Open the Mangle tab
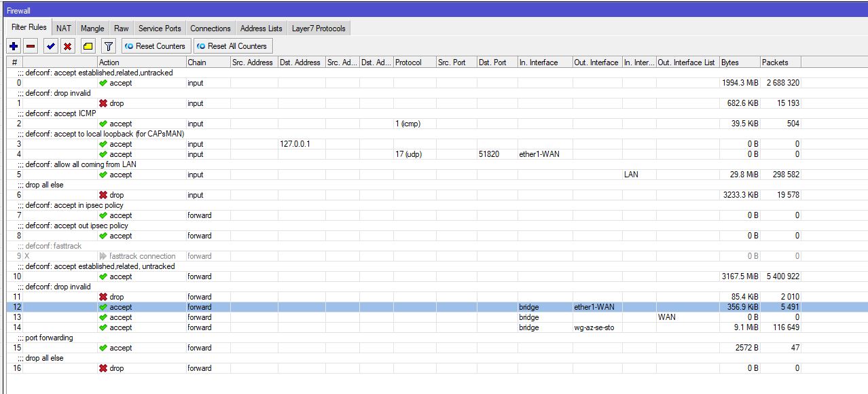Image resolution: width=868 pixels, height=394 pixels. [92, 29]
